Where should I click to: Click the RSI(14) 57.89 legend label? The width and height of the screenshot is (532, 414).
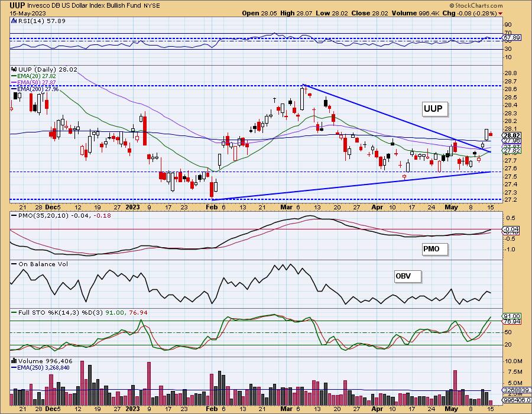42,21
